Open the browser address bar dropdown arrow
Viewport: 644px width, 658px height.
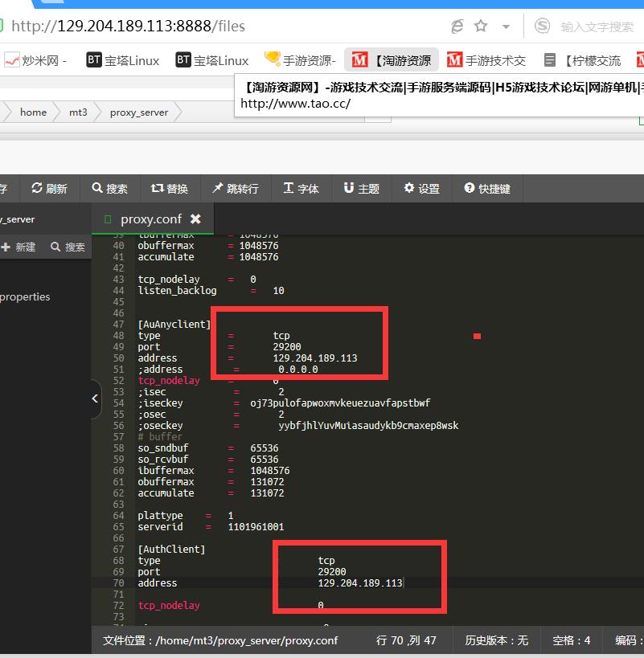tap(506, 27)
